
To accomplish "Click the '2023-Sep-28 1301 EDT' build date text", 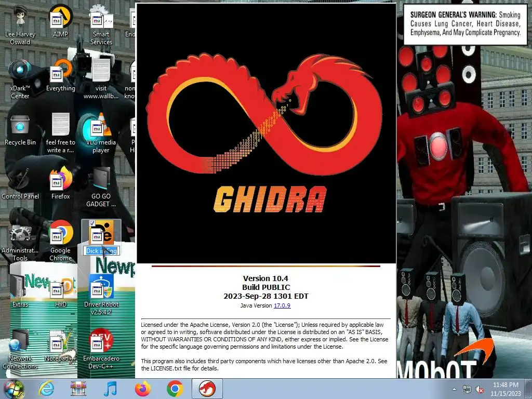I will pyautogui.click(x=265, y=296).
